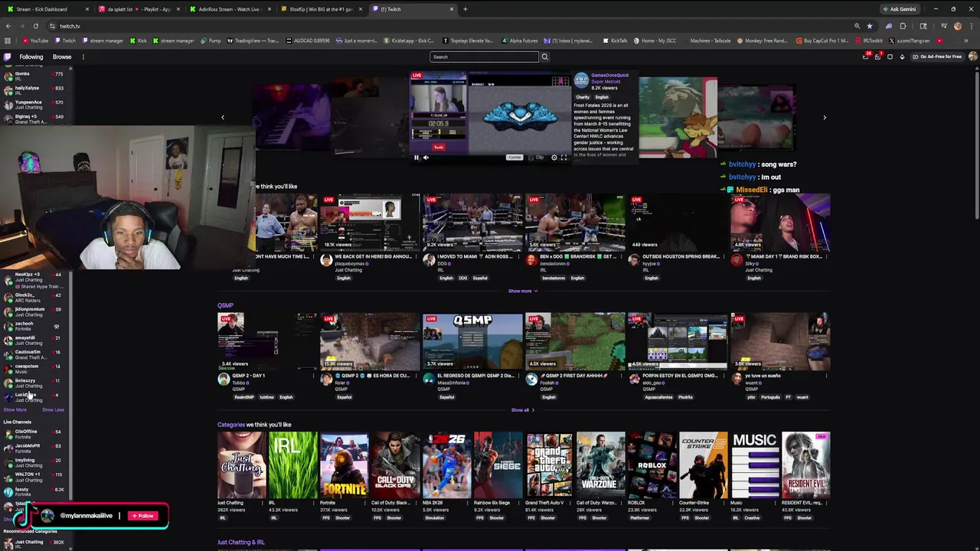Image resolution: width=980 pixels, height=551 pixels.
Task: Open plaqueboymax WE BACK GET IN HERE stream thumbnail
Action: point(370,223)
